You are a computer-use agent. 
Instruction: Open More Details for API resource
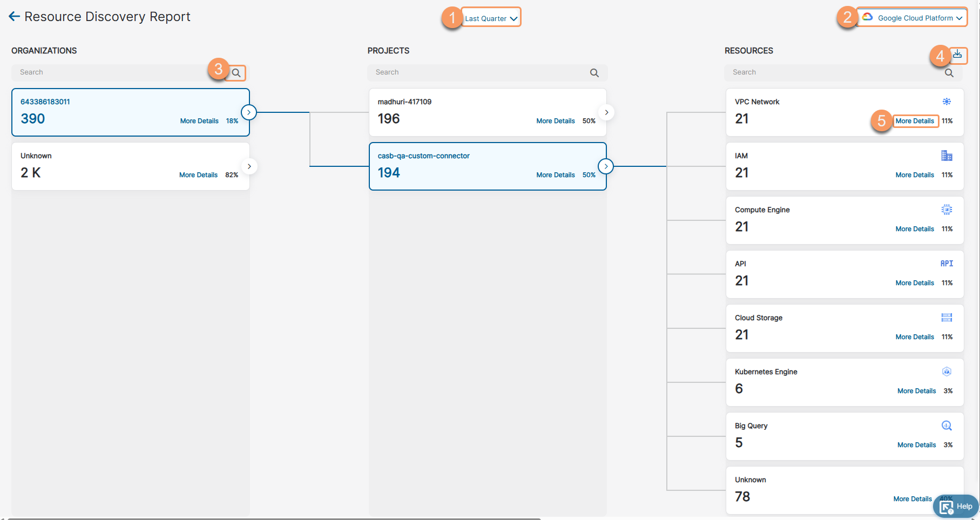point(915,283)
